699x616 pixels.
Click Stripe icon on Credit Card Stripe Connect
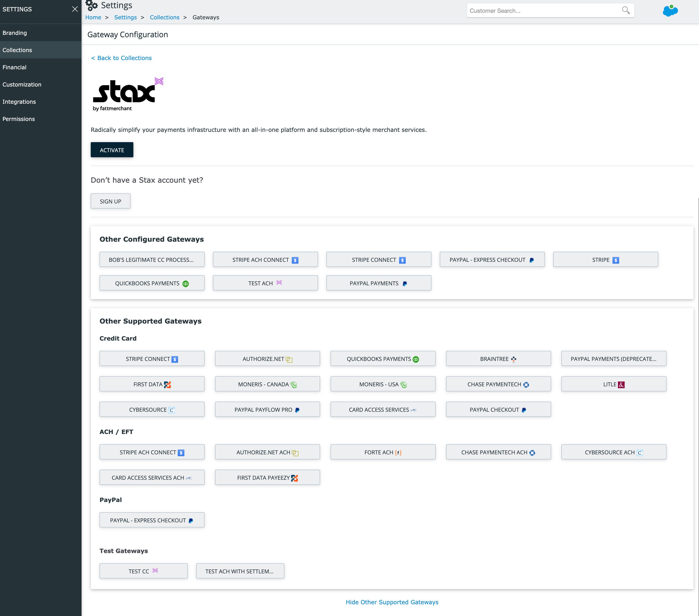click(x=175, y=360)
